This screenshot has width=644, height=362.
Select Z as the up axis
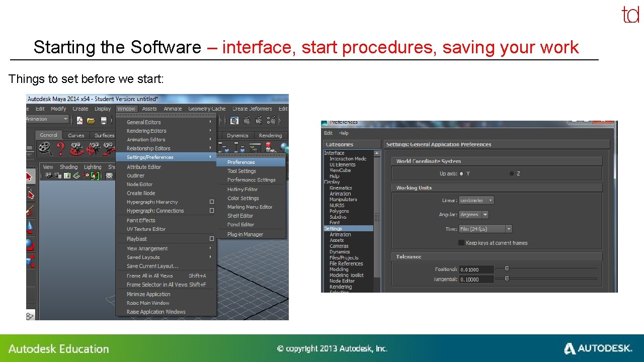pyautogui.click(x=512, y=173)
